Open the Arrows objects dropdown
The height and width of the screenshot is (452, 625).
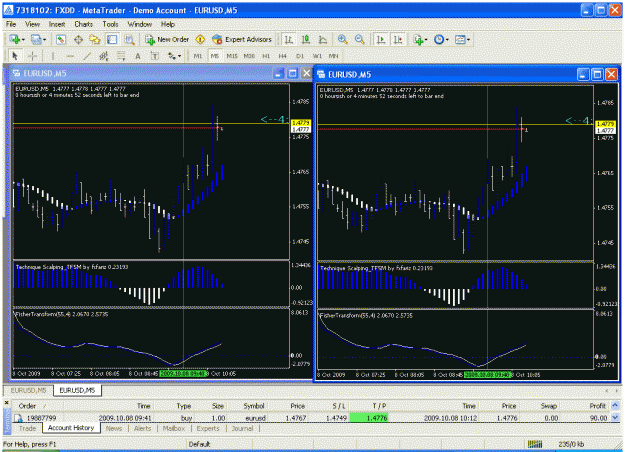click(x=175, y=56)
